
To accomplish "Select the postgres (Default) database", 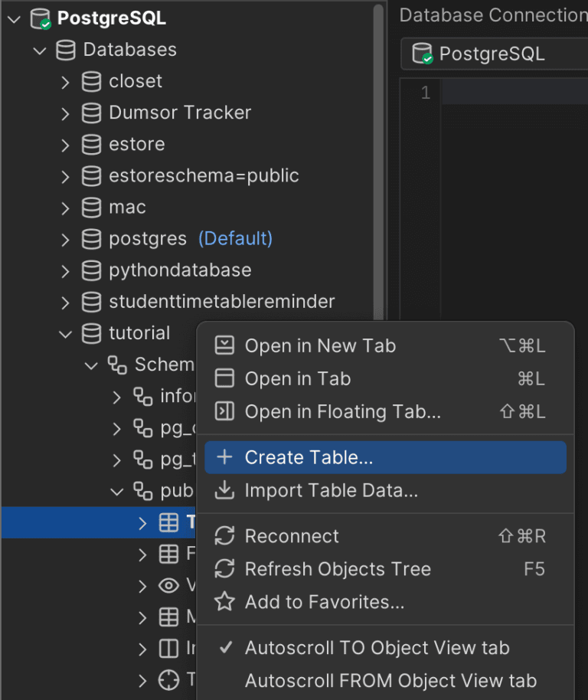I will [147, 239].
